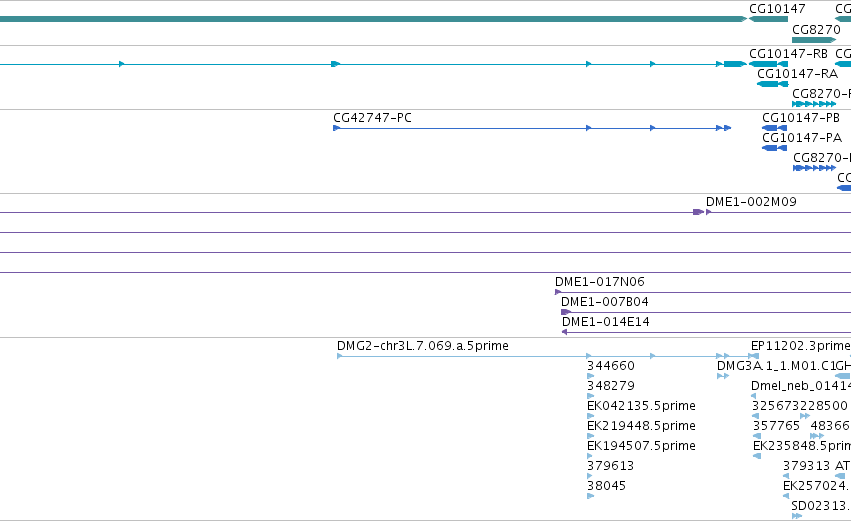Screen dimensions: 851x521
Task: Open the SD02313 label
Action: (x=818, y=506)
